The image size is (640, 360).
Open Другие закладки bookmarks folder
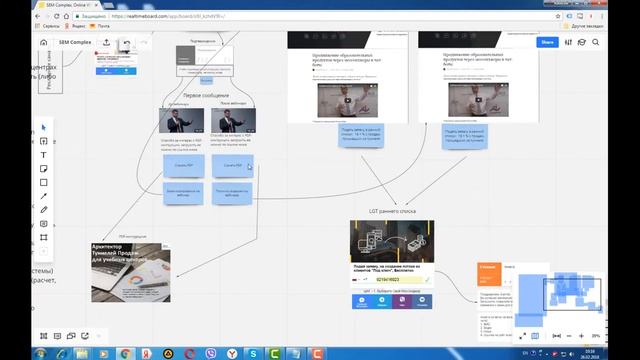[x=584, y=26]
